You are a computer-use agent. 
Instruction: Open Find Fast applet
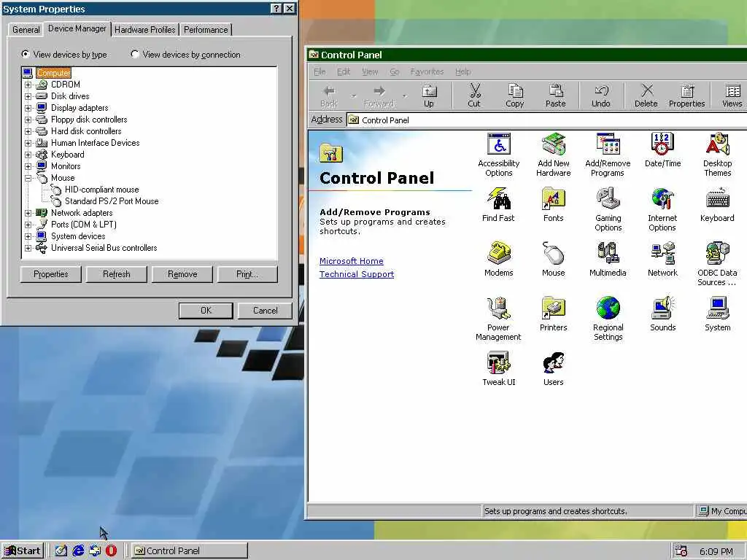click(x=498, y=205)
